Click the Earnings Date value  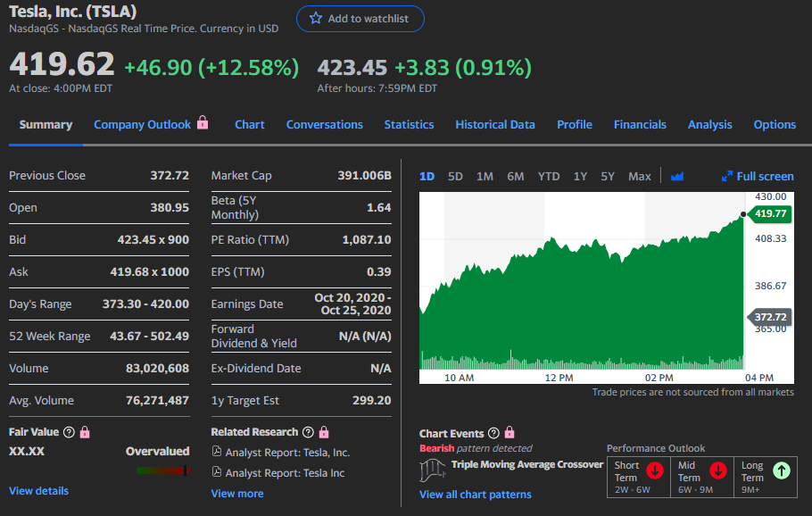coord(352,304)
